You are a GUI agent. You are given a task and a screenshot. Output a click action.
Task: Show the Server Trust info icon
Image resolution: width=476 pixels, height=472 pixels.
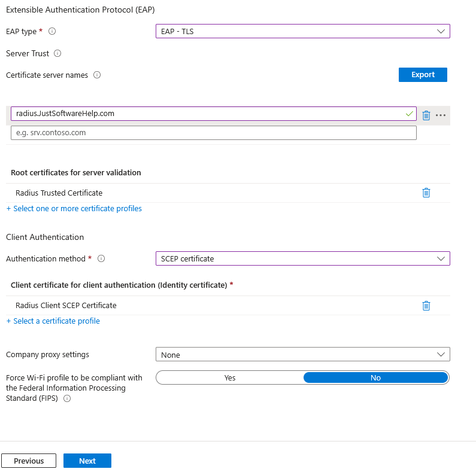click(57, 53)
